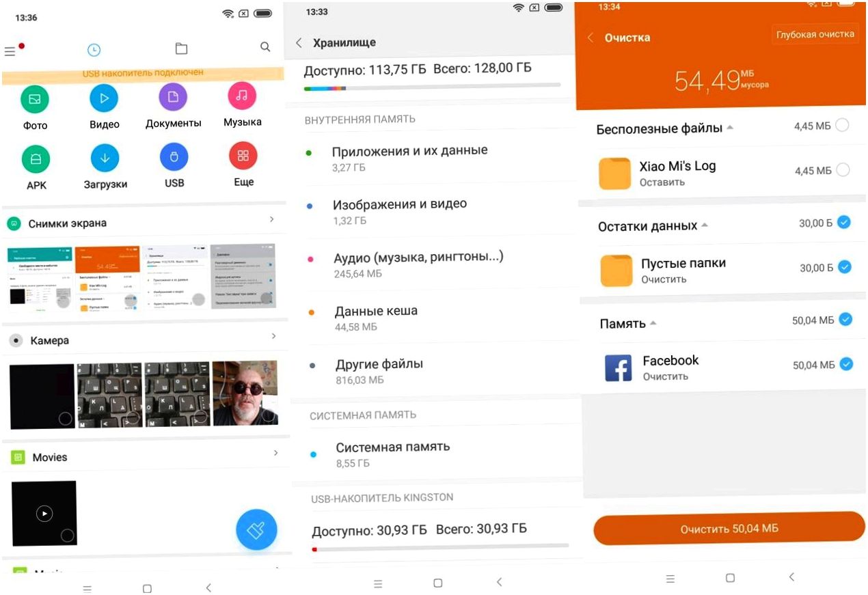The image size is (868, 595).
Task: Open Глубокая очистка
Action: click(x=815, y=33)
